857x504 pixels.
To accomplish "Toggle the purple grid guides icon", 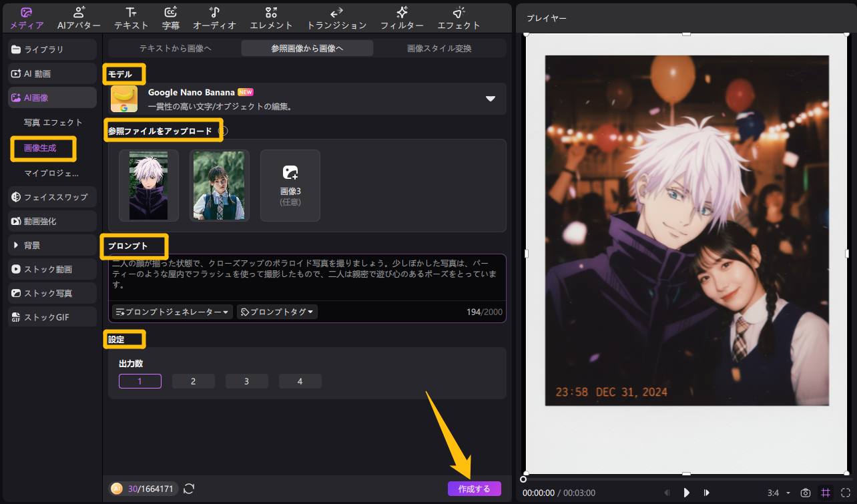I will click(826, 493).
